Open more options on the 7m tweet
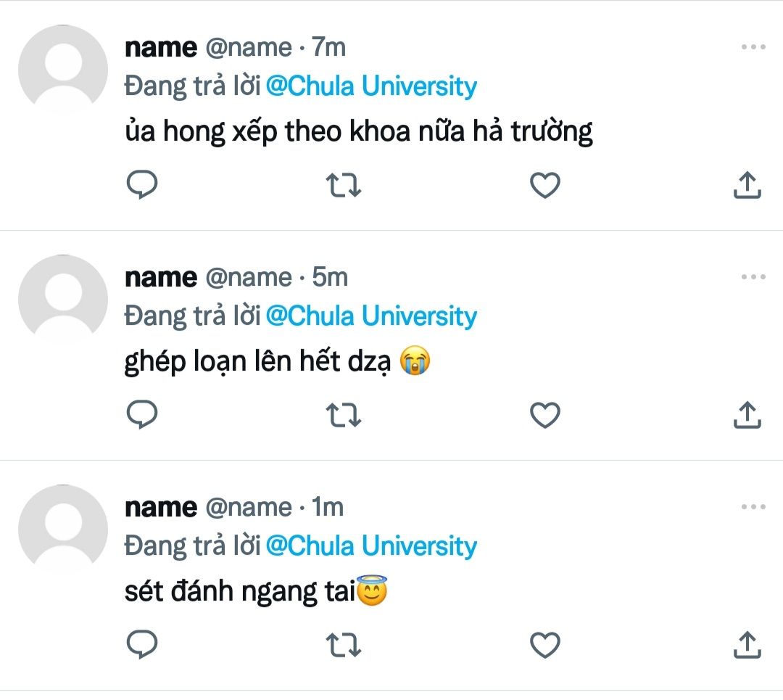Viewport: 783px width, 700px height. pos(753,47)
